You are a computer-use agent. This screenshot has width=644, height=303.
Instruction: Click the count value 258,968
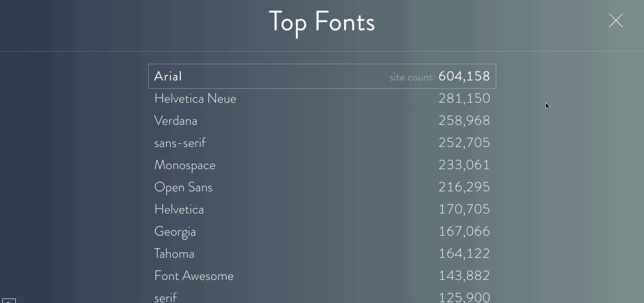pyautogui.click(x=464, y=121)
